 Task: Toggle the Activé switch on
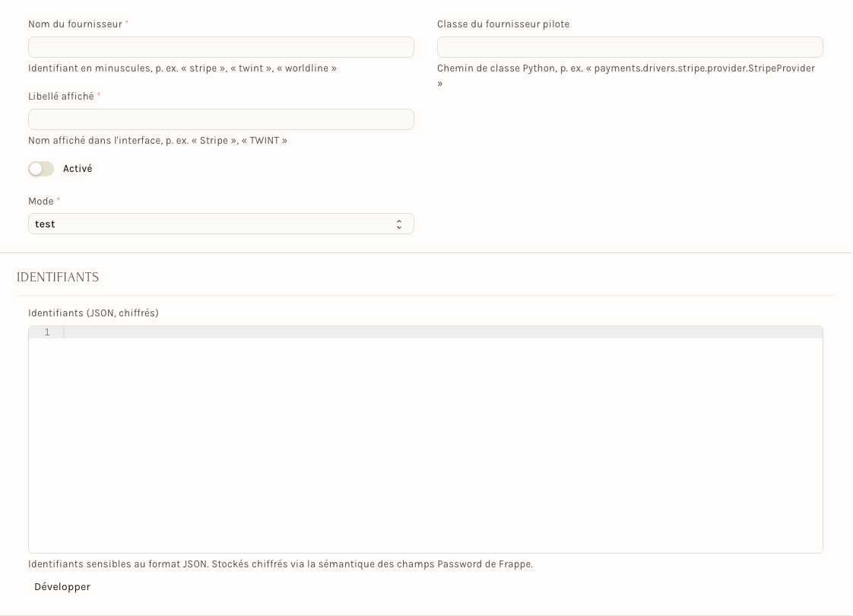coord(41,169)
